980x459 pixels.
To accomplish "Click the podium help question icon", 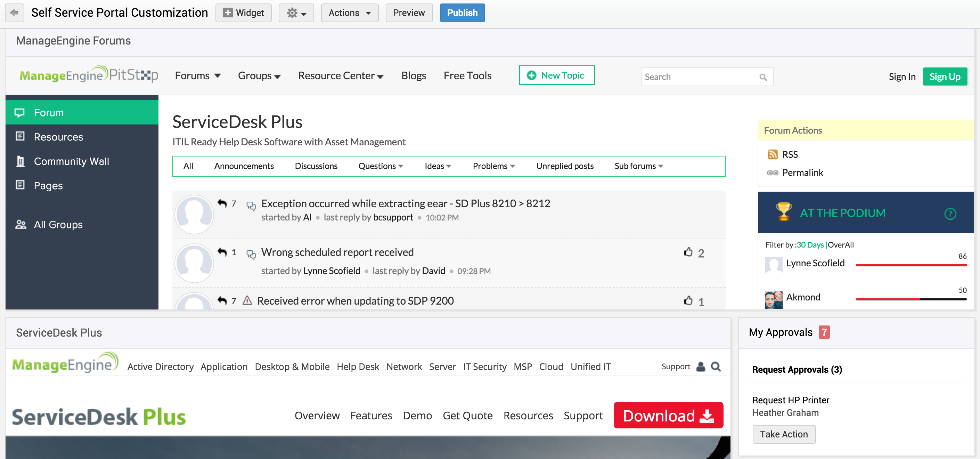I will [950, 214].
